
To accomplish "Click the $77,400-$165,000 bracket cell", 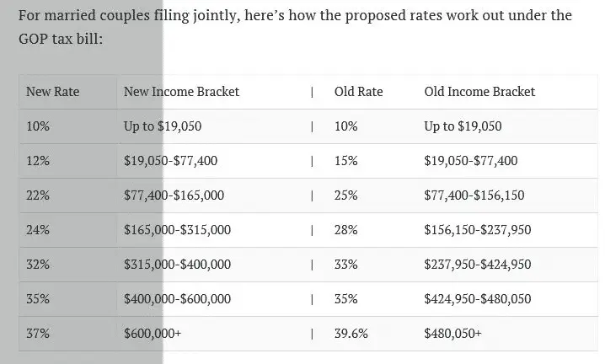I will [174, 195].
